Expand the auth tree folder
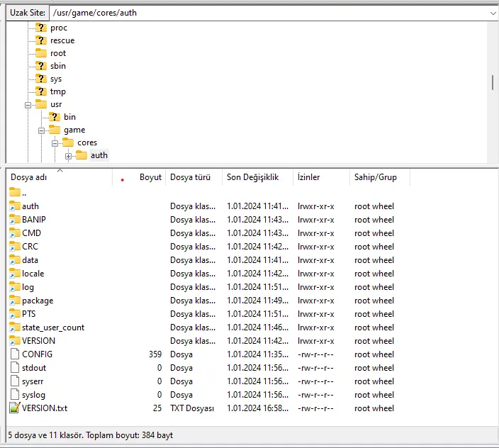The image size is (499, 448). [68, 156]
